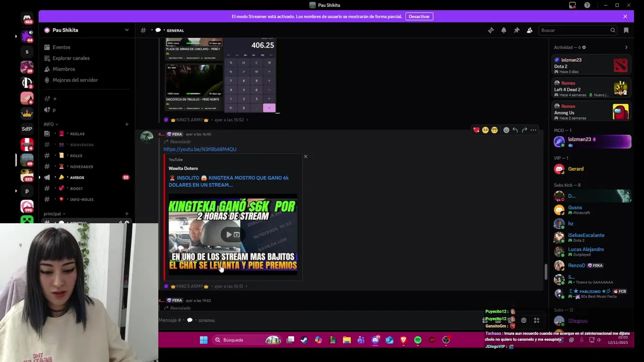Toggle the member list icon

pos(530,30)
